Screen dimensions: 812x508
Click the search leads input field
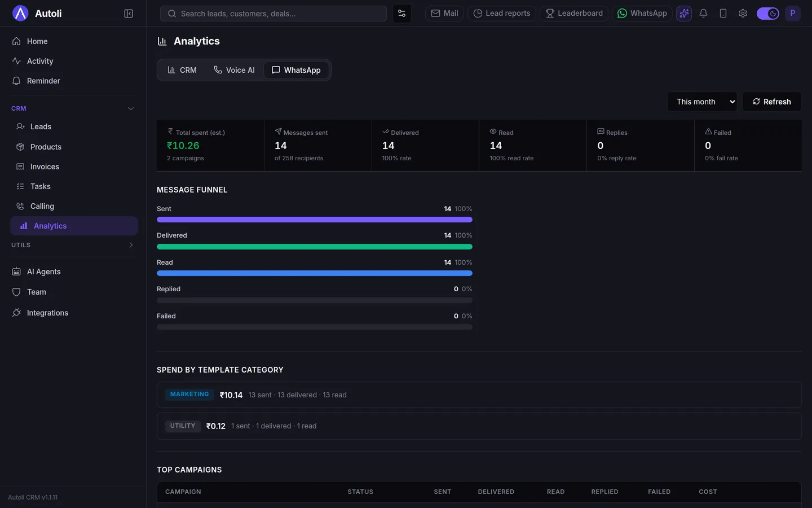[x=273, y=14]
